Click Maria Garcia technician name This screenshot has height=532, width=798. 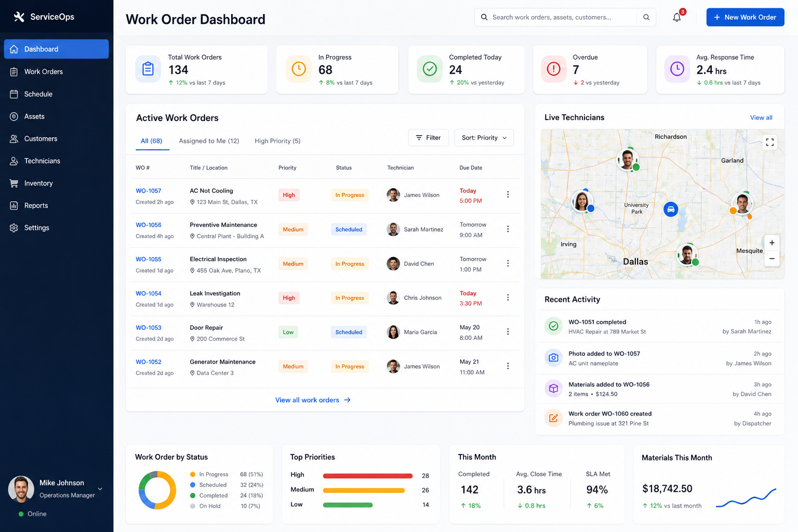(420, 332)
